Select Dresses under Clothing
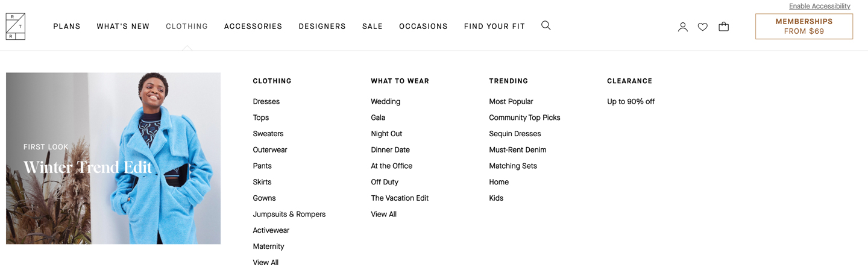 point(266,102)
